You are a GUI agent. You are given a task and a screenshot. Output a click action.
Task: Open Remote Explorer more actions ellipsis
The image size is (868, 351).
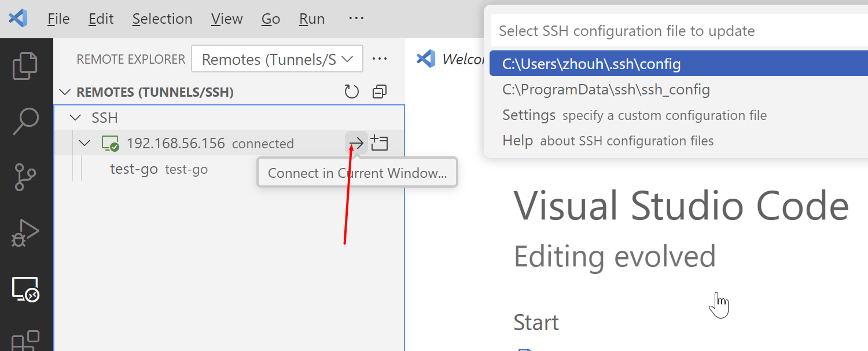click(380, 59)
